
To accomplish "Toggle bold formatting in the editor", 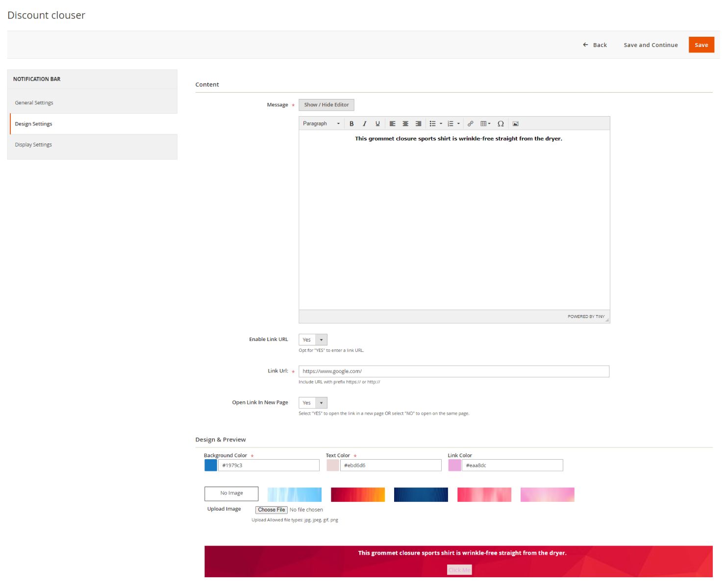I will click(351, 124).
